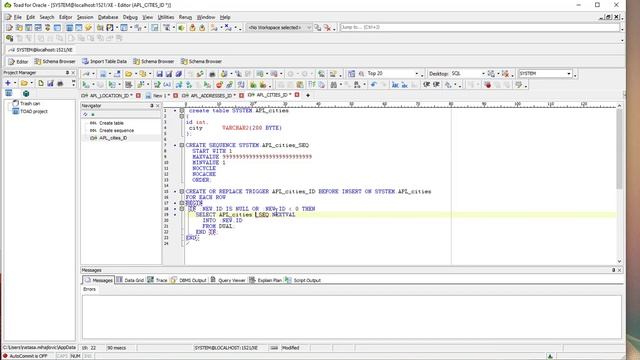Screen dimensions: 640x360
Task: Click the Save As icon in the editor toolbar
Action: [x=169, y=74]
